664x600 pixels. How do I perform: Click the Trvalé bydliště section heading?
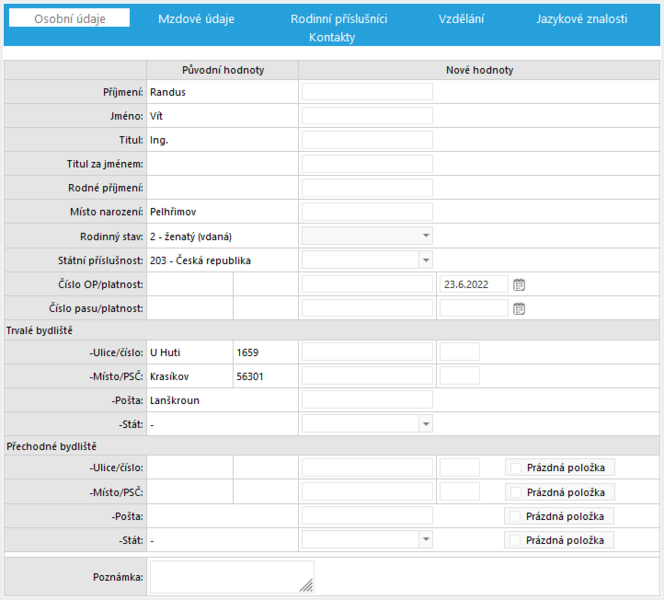coord(39,330)
